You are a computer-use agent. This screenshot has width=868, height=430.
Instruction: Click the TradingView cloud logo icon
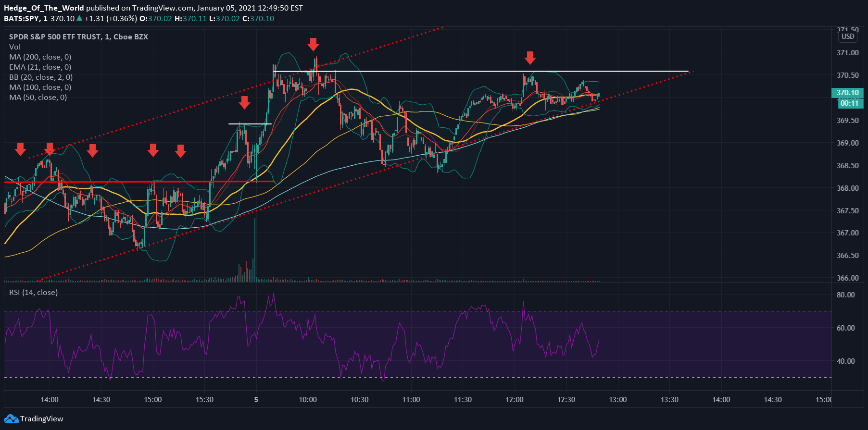[11, 418]
